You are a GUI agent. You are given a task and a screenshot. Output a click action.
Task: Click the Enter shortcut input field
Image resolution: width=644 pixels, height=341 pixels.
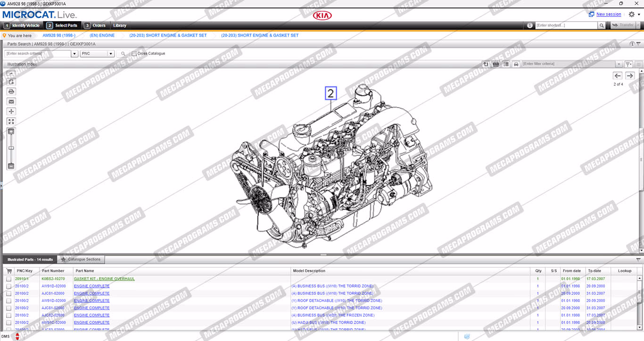pos(566,25)
